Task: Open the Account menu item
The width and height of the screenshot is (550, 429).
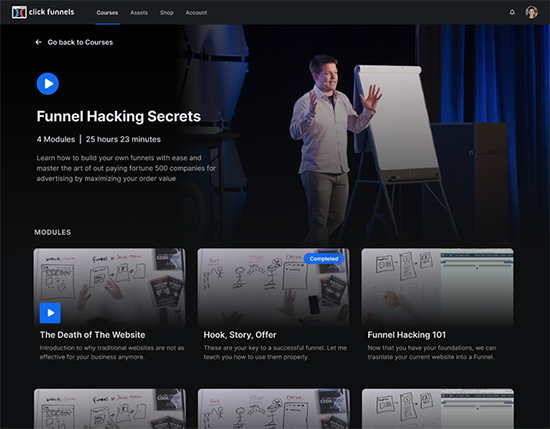Action: point(196,13)
